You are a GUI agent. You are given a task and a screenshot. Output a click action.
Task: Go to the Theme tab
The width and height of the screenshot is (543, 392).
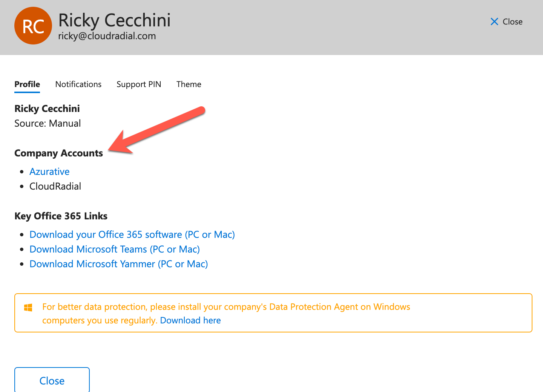point(189,84)
